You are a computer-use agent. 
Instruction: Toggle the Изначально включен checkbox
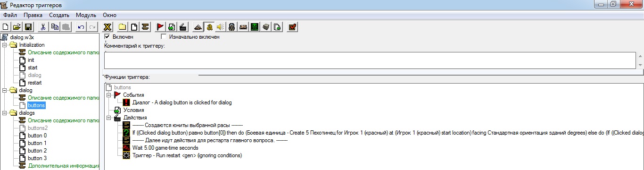(164, 36)
